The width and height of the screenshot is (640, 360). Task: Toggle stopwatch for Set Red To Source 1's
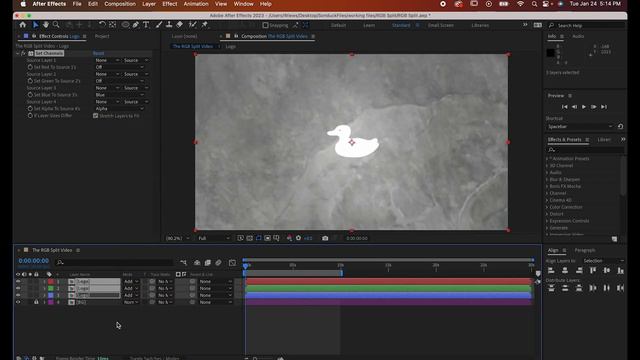pos(30,67)
